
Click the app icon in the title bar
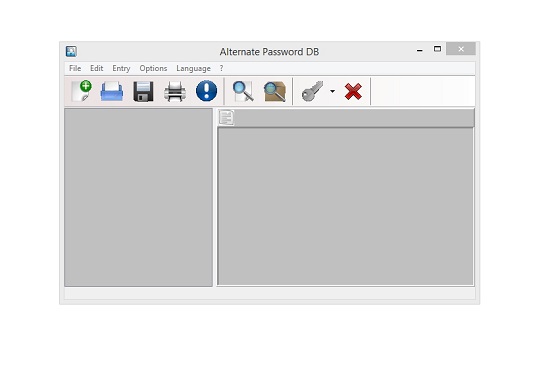(71, 52)
